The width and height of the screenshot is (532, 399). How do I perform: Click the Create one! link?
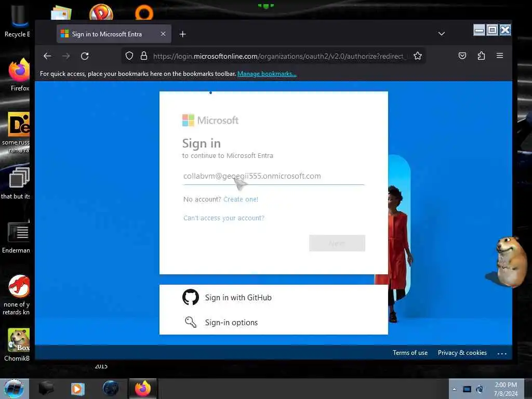point(241,199)
